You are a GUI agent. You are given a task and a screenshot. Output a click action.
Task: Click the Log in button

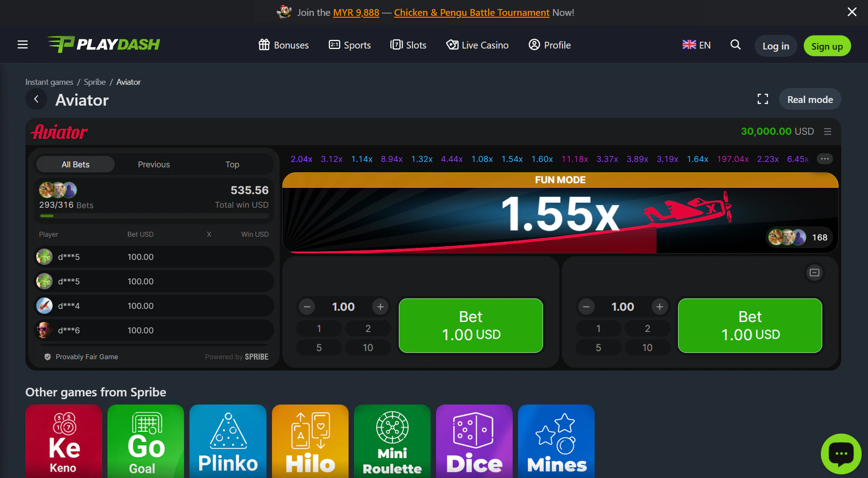[x=776, y=46]
